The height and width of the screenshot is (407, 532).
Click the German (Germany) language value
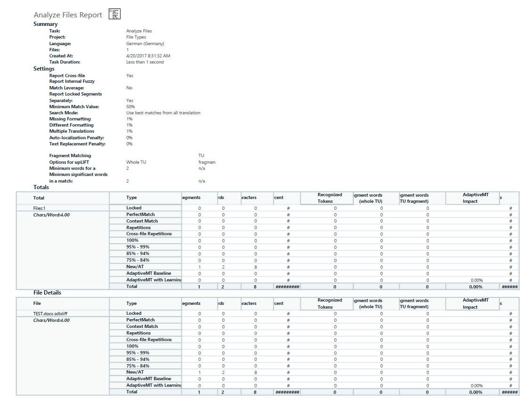(x=145, y=44)
